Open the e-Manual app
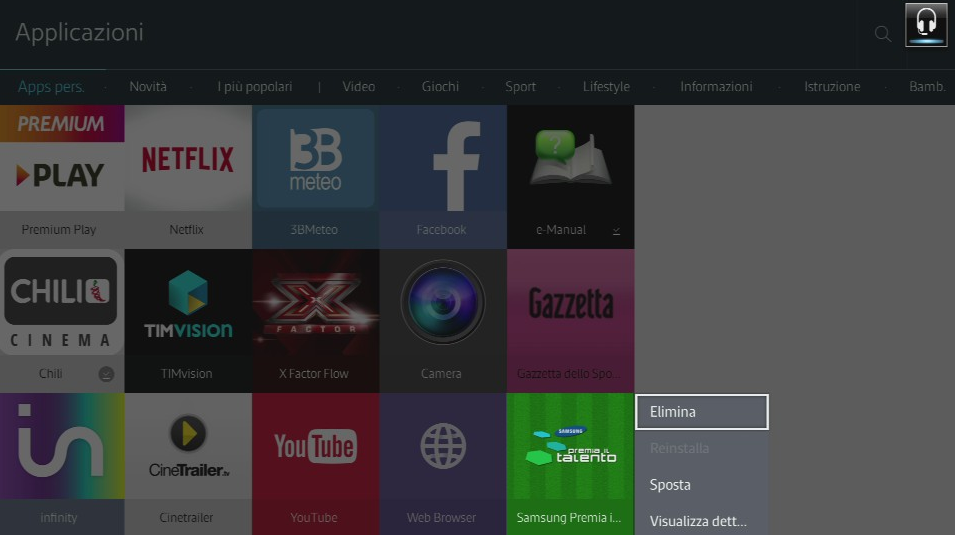The image size is (955, 535). point(570,177)
